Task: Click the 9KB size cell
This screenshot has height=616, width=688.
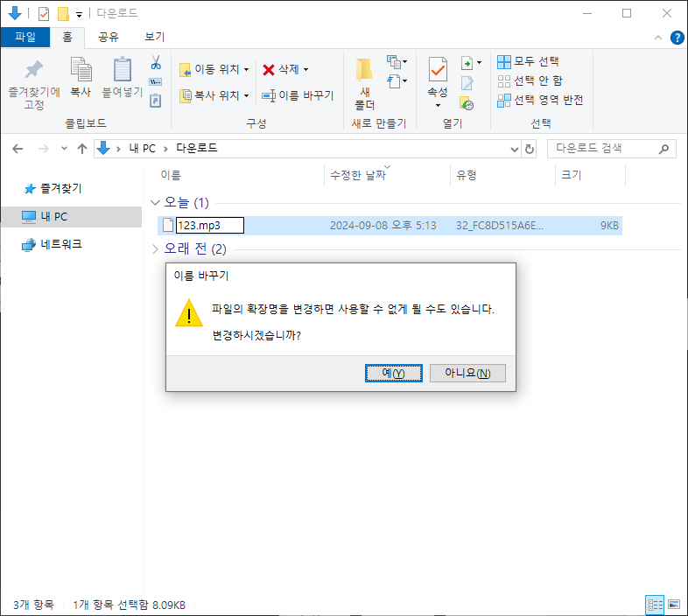Action: [x=609, y=226]
